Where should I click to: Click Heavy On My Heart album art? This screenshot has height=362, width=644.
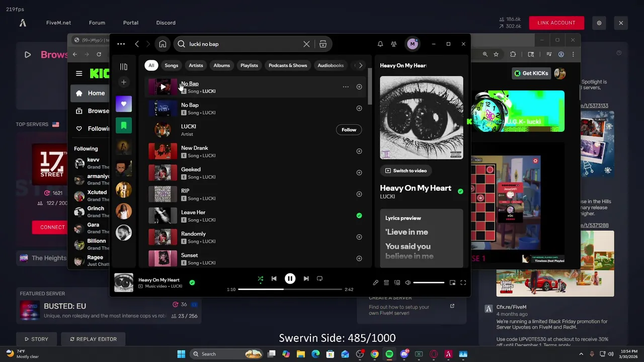422,118
